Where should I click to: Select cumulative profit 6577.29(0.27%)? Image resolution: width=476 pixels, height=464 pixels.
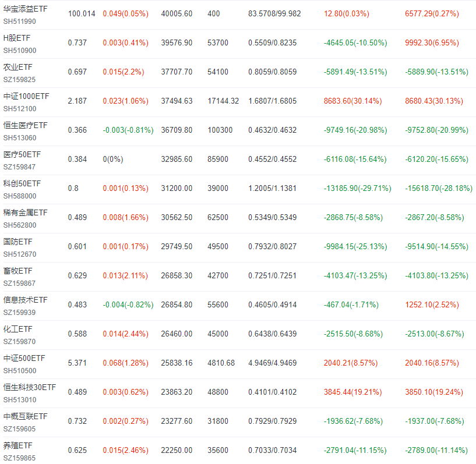pyautogui.click(x=432, y=13)
